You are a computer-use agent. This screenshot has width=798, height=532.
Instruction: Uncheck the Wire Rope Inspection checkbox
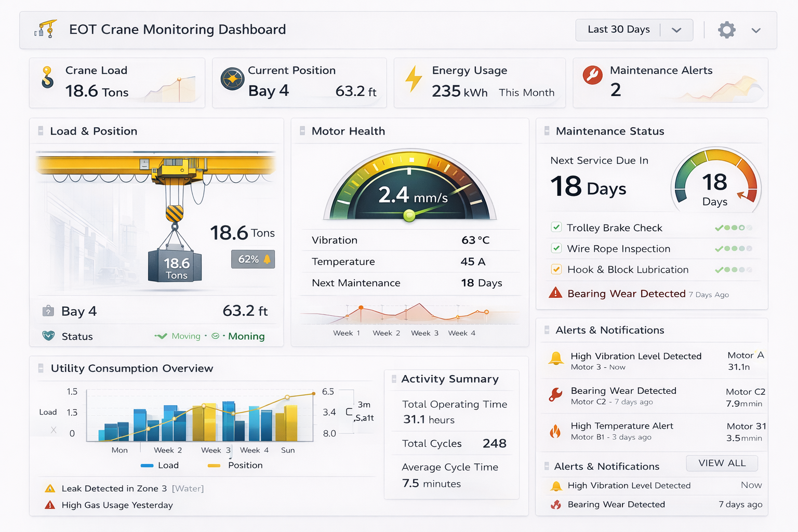[x=556, y=248]
